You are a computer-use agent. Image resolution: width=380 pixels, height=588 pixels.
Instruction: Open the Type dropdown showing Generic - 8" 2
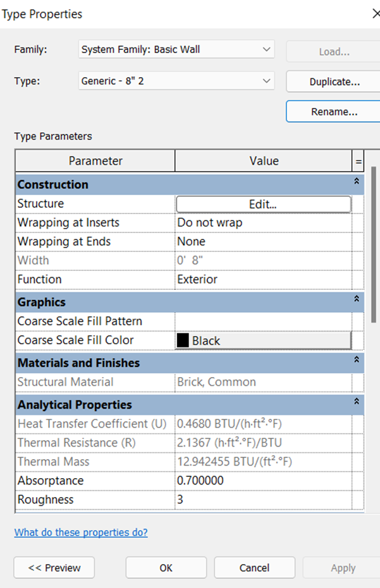pos(176,81)
